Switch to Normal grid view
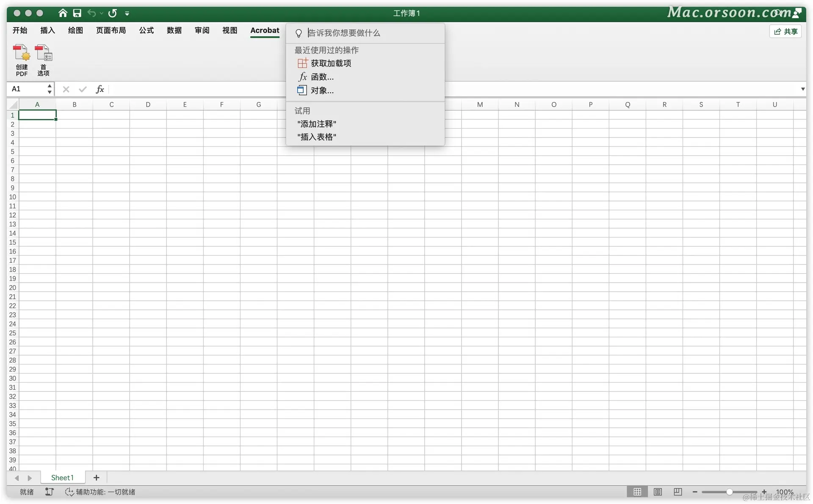 tap(637, 492)
